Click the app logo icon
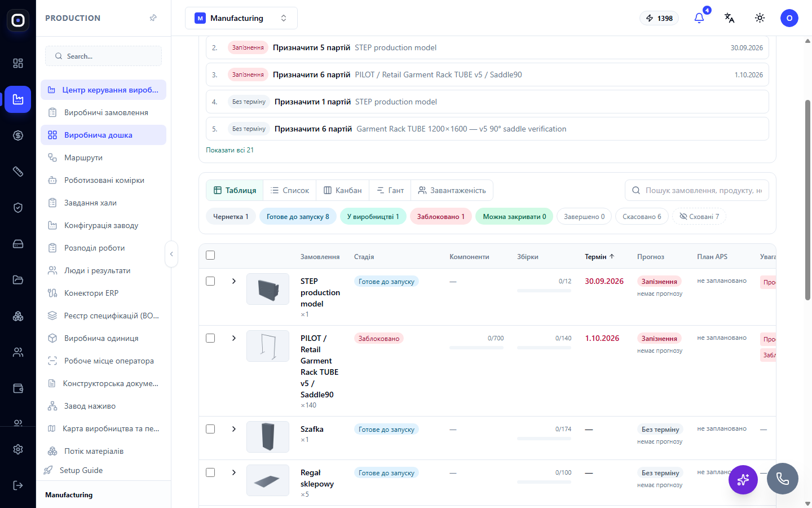Screen dimensions: 812x508 (x=18, y=20)
